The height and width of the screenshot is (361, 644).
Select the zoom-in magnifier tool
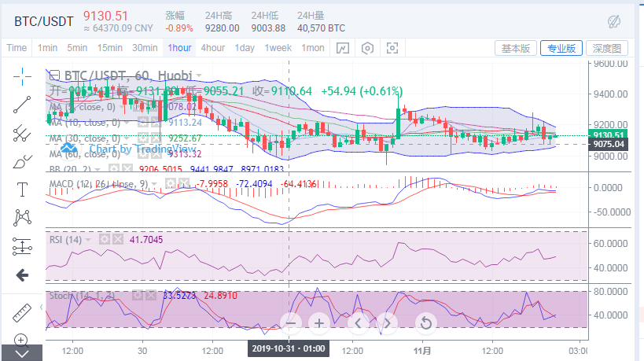tap(21, 340)
